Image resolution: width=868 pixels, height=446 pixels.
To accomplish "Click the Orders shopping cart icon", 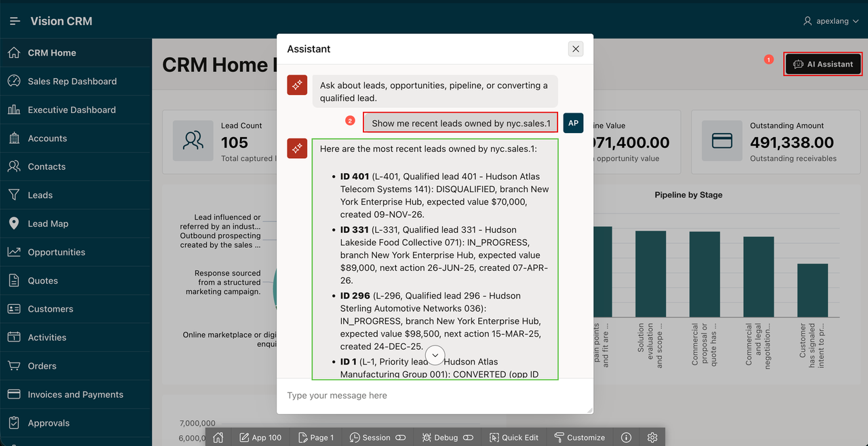I will (x=14, y=366).
